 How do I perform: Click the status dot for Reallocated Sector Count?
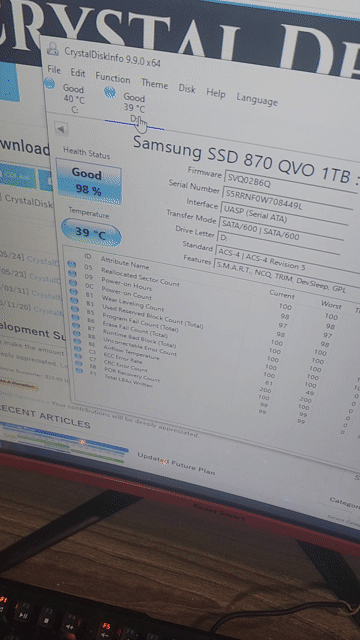[71, 264]
